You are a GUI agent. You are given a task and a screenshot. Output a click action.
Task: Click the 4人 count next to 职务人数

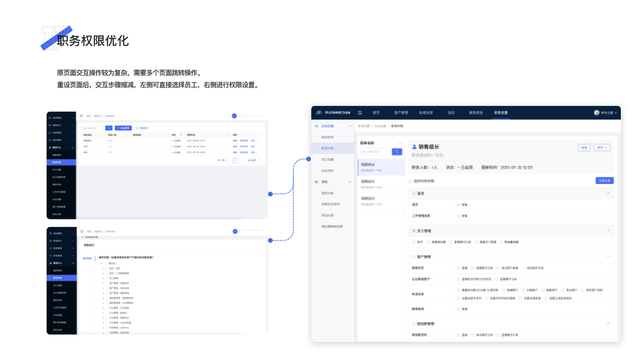(x=434, y=168)
